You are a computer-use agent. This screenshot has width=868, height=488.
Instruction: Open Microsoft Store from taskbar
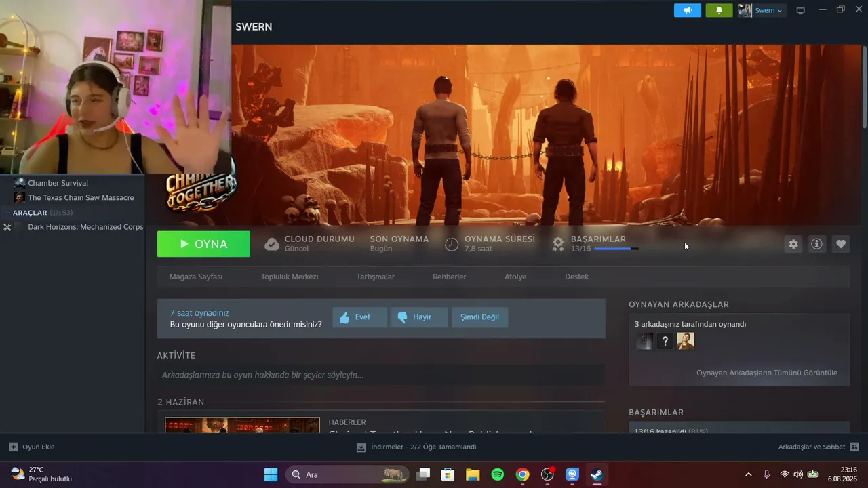[448, 474]
